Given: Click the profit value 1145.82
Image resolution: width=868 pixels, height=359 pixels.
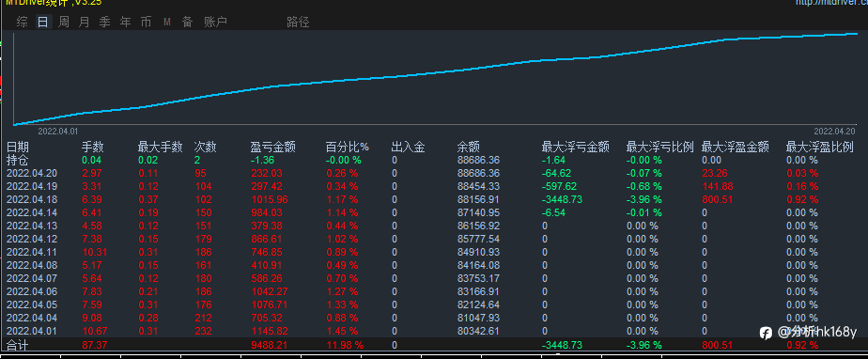Looking at the screenshot, I should [269, 332].
